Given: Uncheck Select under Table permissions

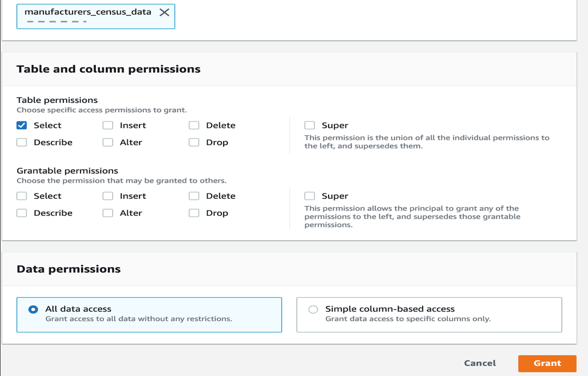Looking at the screenshot, I should click(22, 125).
